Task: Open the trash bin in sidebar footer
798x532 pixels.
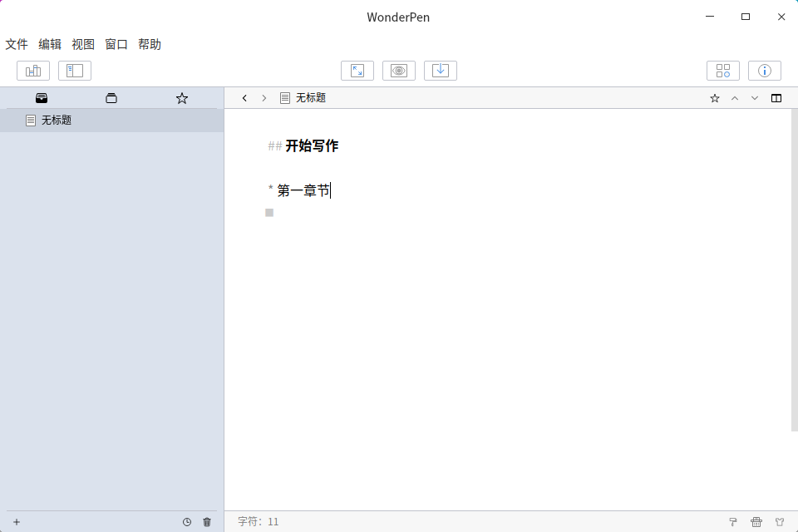Action: pos(207,522)
